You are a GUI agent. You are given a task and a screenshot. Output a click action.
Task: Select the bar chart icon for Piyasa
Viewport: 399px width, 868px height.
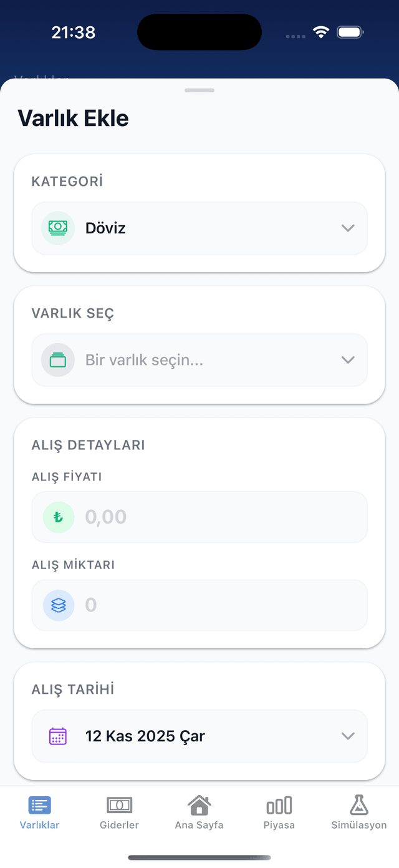(279, 804)
